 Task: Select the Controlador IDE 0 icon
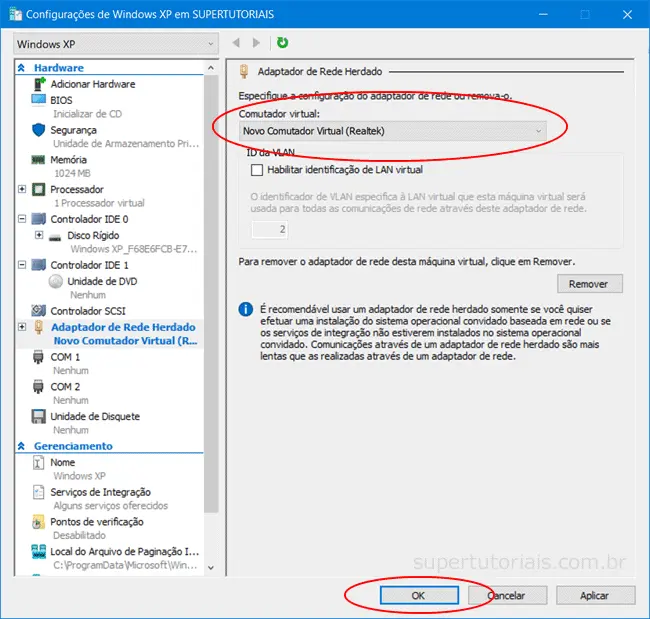(39, 219)
